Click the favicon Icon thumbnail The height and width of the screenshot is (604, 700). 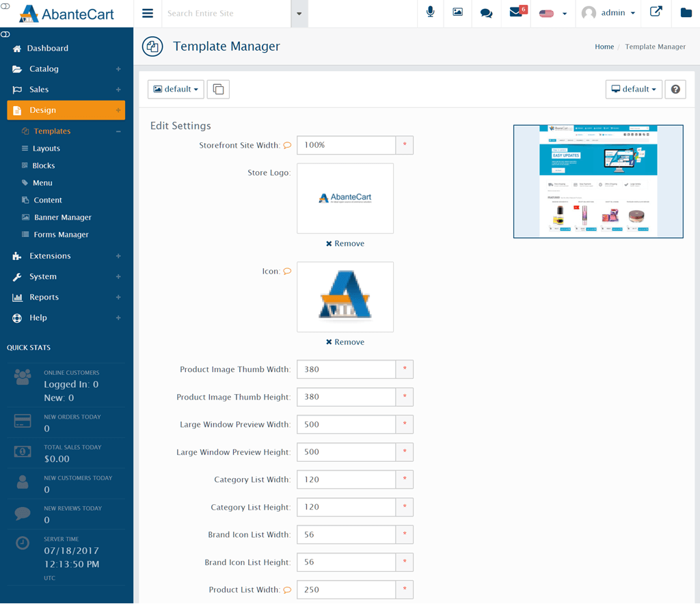[345, 297]
